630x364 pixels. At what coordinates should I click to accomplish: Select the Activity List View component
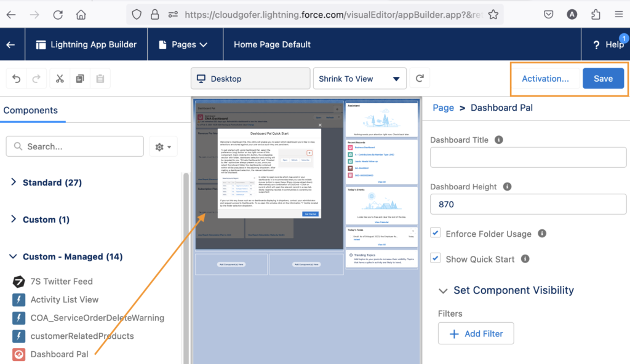coord(64,299)
